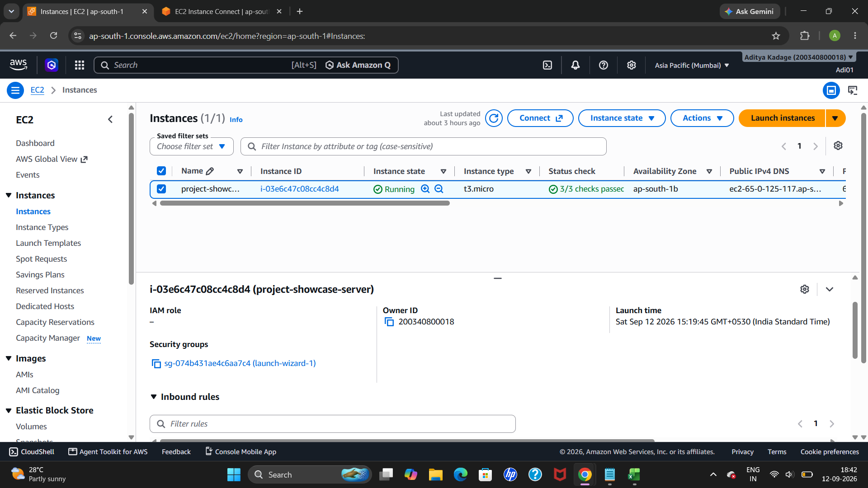The width and height of the screenshot is (868, 488).
Task: Open the AWS services grid menu
Action: tap(80, 65)
